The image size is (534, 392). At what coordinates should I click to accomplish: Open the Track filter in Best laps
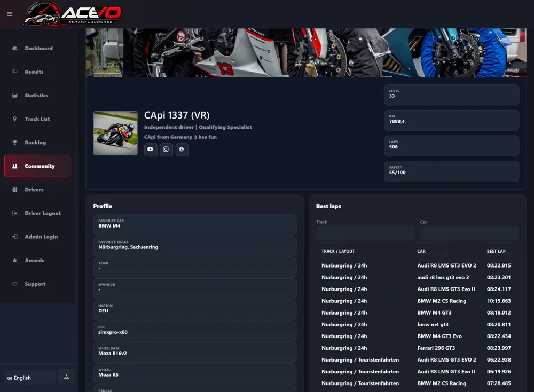365,233
